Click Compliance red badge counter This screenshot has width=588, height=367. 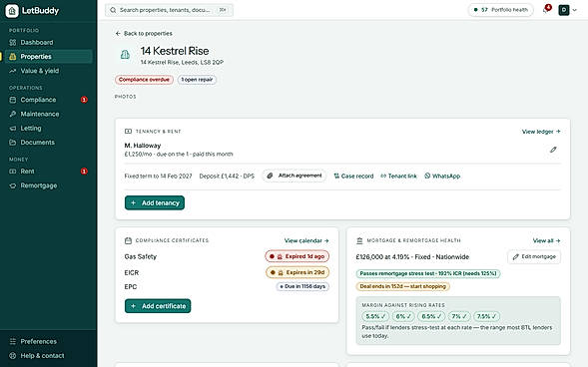pyautogui.click(x=84, y=100)
